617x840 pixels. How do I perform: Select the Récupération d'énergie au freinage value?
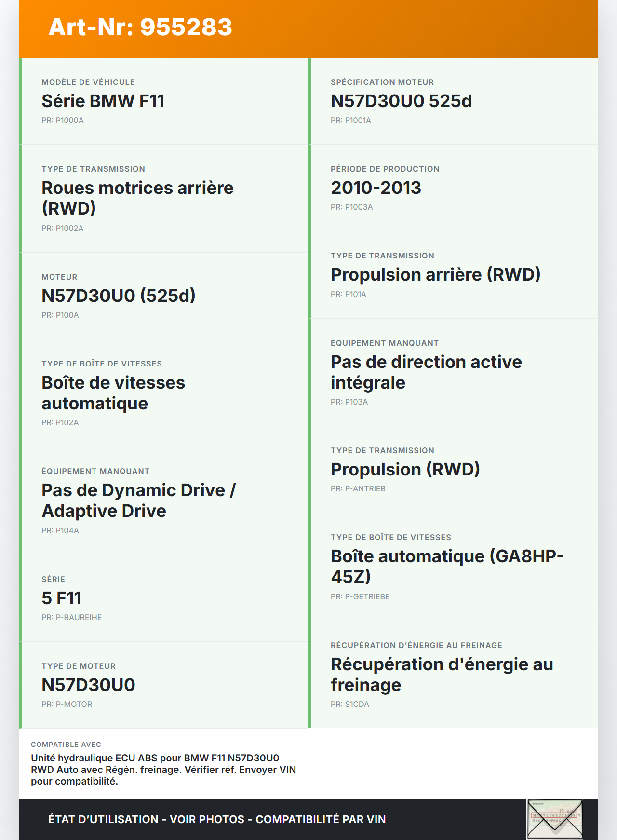[x=442, y=674]
